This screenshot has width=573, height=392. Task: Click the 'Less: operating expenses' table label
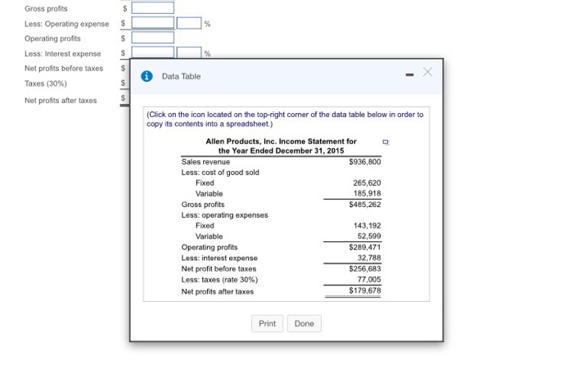coord(224,215)
